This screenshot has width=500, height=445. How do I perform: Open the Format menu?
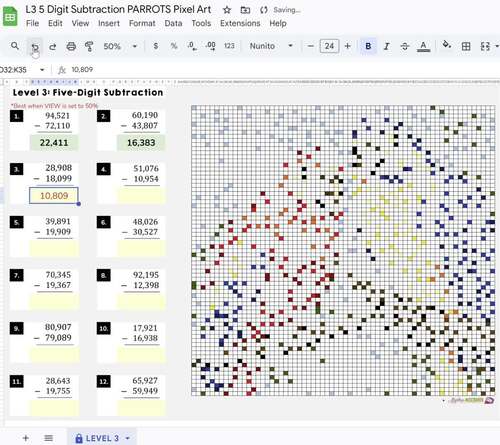(142, 23)
